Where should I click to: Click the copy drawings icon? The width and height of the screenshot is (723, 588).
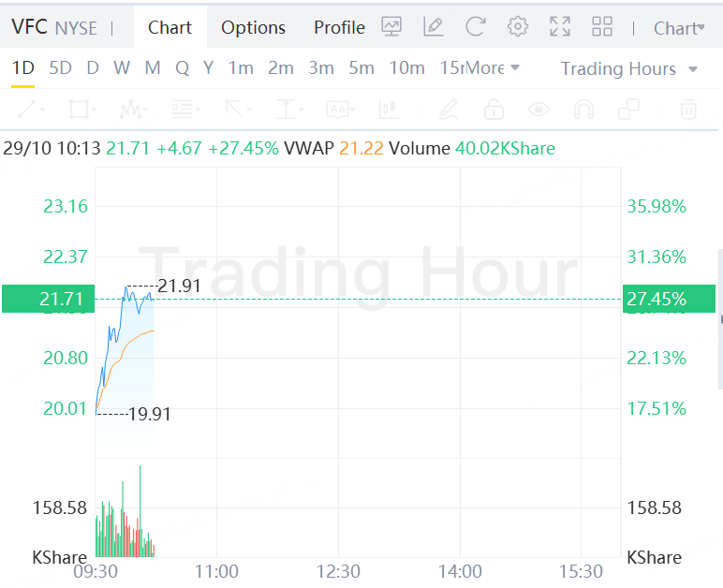click(628, 110)
